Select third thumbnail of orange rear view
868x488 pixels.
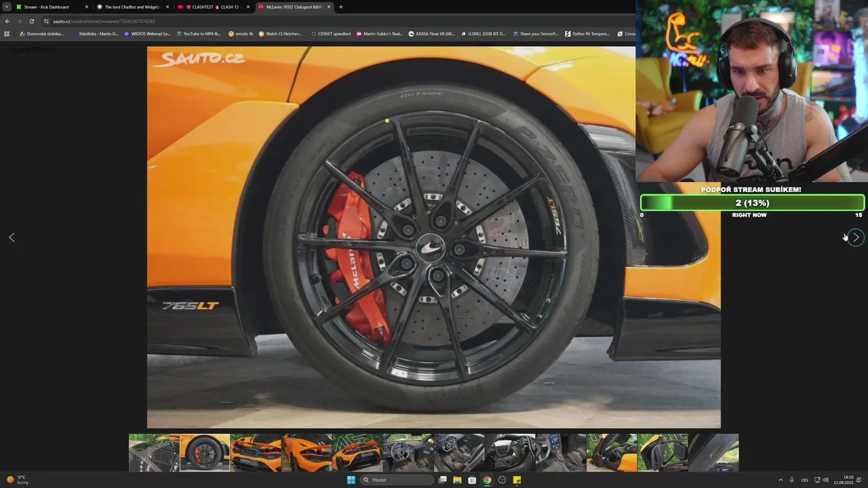(256, 453)
